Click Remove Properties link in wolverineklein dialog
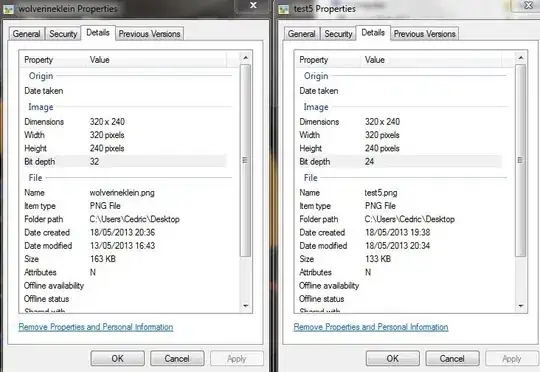 [x=96, y=327]
